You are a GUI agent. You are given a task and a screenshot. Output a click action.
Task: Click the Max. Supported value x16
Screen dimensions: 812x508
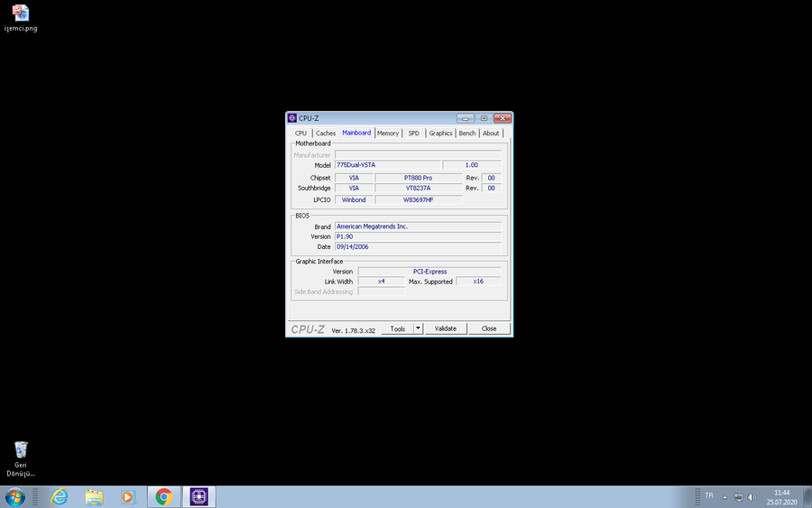(478, 282)
